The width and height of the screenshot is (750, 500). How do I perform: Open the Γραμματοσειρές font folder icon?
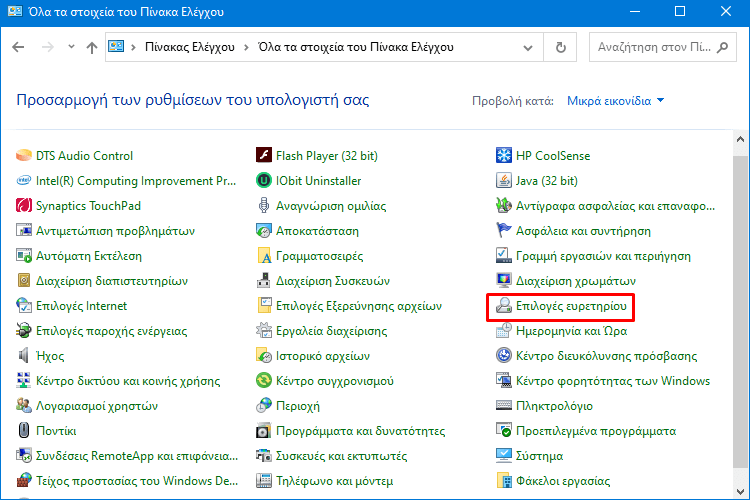(264, 256)
